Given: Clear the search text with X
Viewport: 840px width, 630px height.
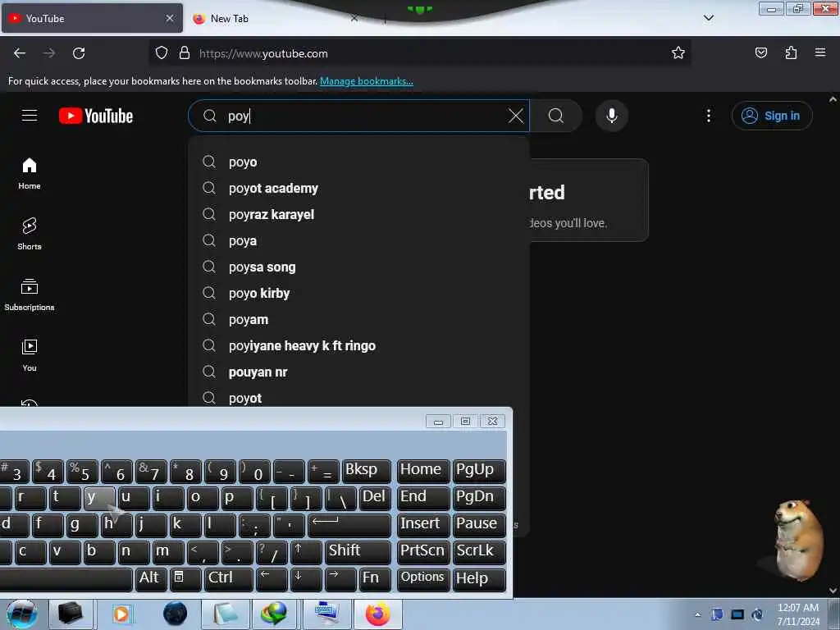Looking at the screenshot, I should click(516, 116).
